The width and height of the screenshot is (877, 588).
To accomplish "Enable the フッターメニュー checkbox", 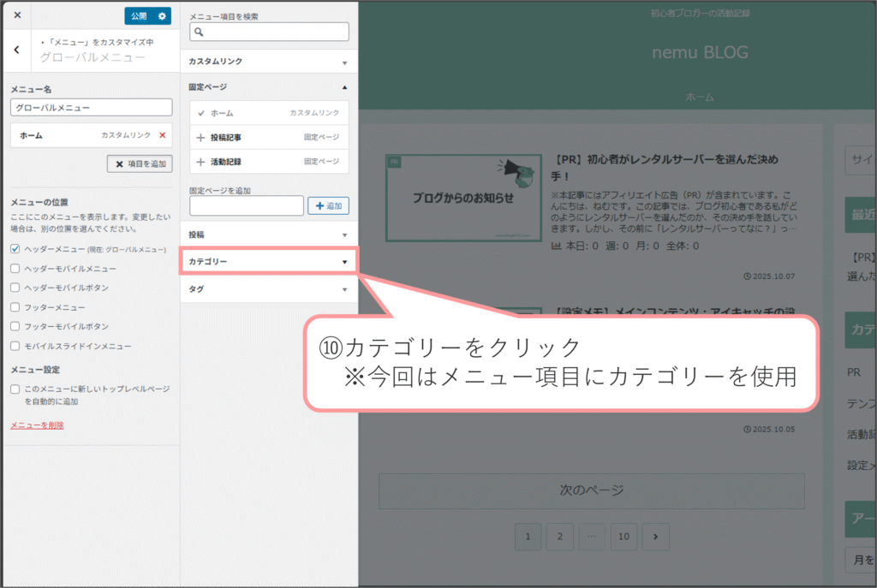I will click(x=15, y=307).
